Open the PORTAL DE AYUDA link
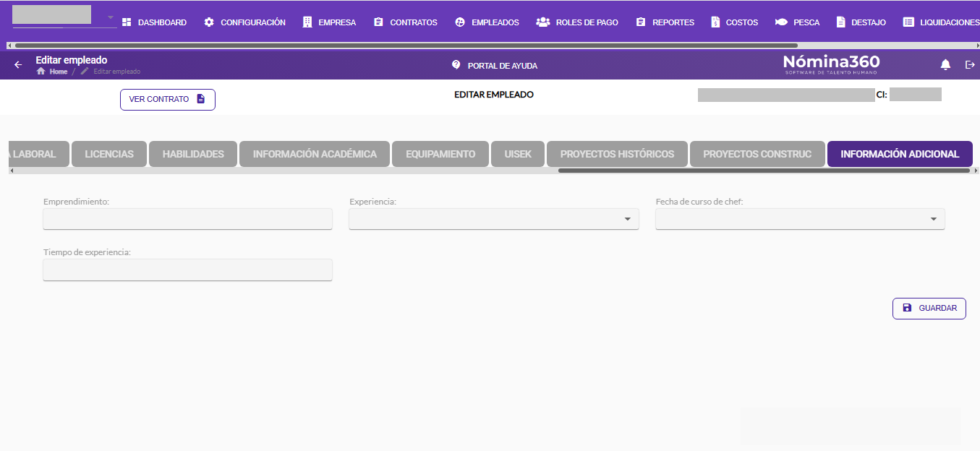Image resolution: width=980 pixels, height=451 pixels. tap(495, 65)
